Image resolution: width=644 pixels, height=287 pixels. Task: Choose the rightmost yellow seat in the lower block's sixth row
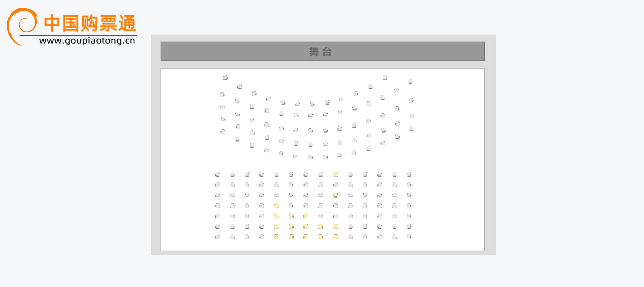pos(336,226)
